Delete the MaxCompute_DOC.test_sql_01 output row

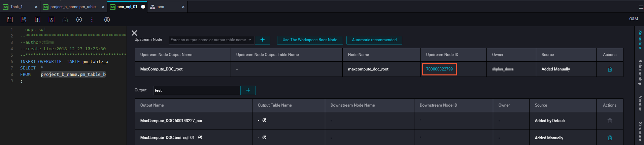(610, 138)
